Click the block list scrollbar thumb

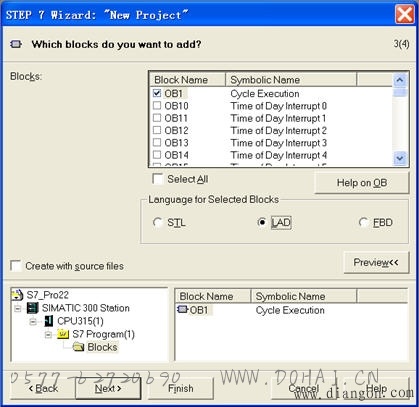tap(400, 92)
